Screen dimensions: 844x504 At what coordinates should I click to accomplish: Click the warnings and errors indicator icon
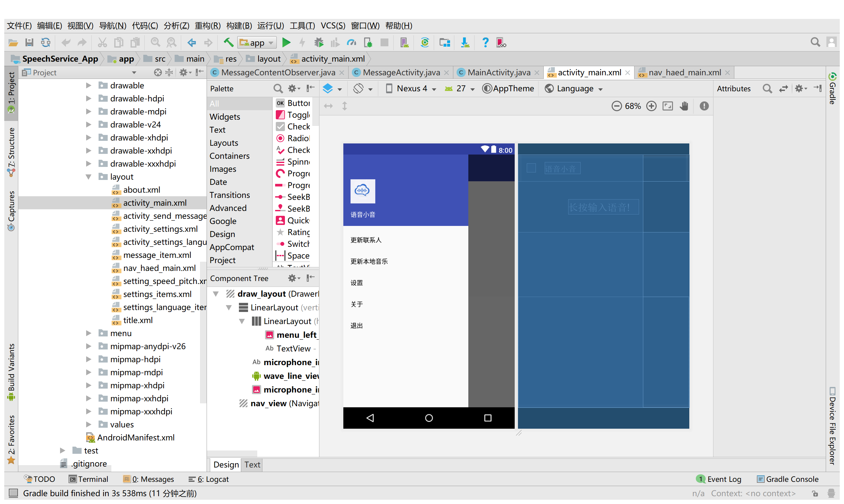tap(704, 106)
